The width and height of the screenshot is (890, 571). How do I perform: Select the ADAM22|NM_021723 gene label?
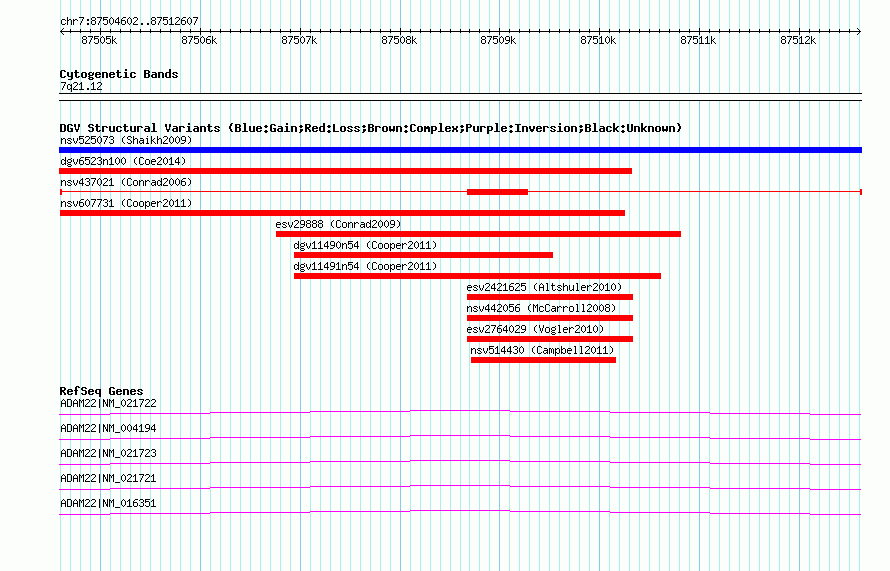108,454
